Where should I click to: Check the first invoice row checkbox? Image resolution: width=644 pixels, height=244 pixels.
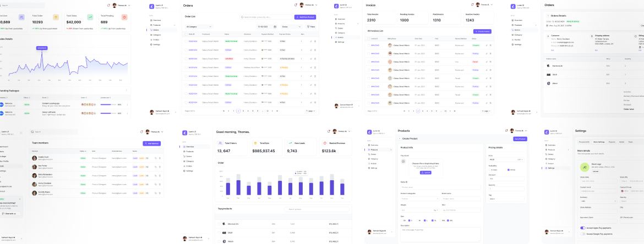click(x=368, y=46)
